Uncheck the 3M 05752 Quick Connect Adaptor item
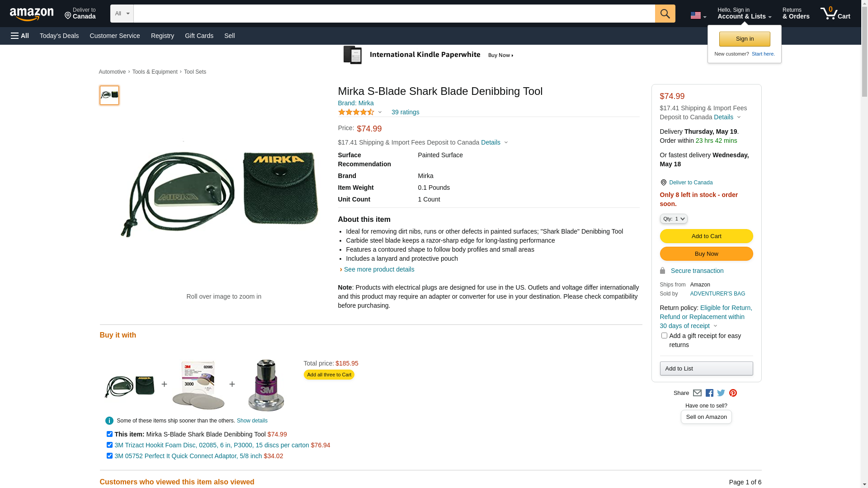 tap(109, 456)
